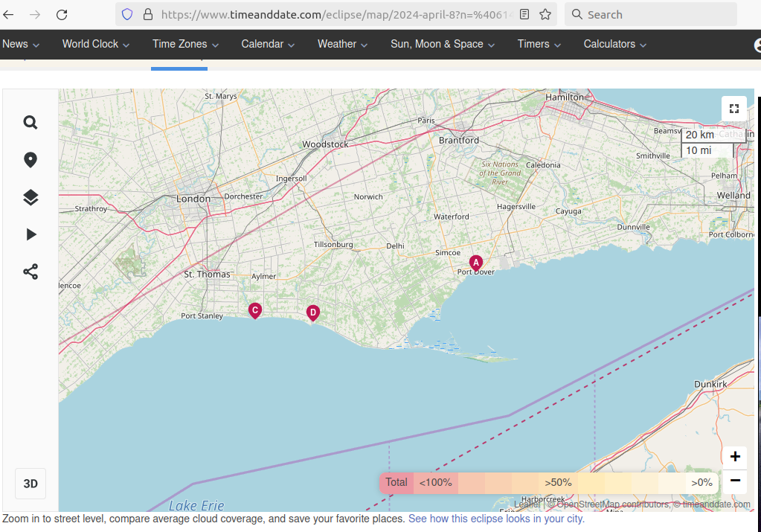The image size is (761, 532).
Task: Enter fullscreen map view
Action: pyautogui.click(x=734, y=109)
